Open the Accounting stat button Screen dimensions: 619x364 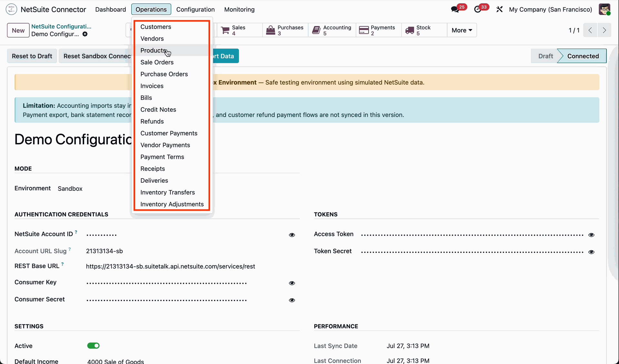[332, 30]
